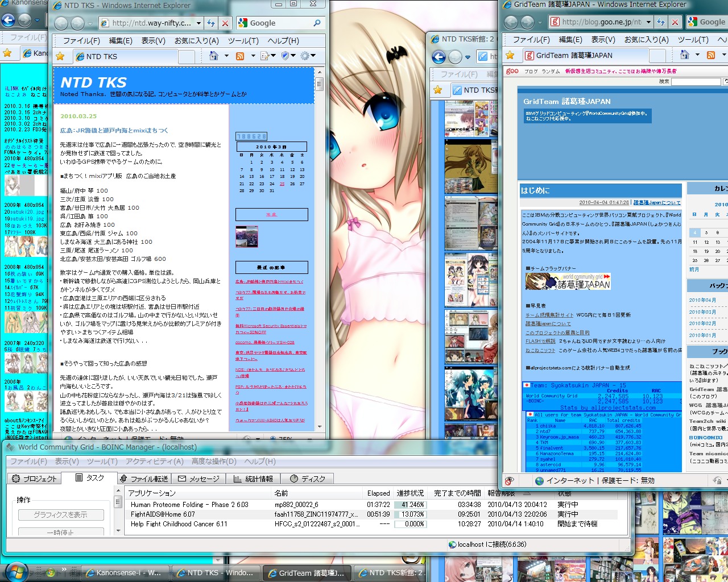Image resolution: width=728 pixels, height=582 pixels.
Task: Open アクティビティ(A) menu in BOINC Manager
Action: 155,462
